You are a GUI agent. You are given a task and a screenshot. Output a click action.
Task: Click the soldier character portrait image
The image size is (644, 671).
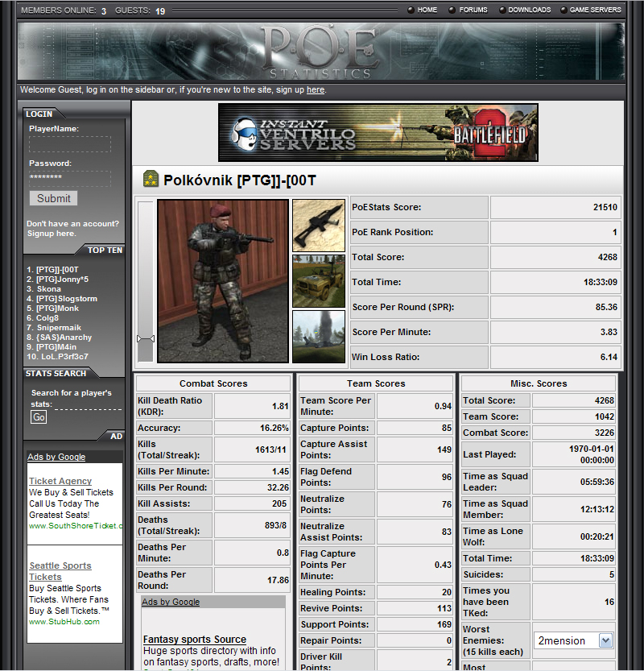pyautogui.click(x=222, y=281)
